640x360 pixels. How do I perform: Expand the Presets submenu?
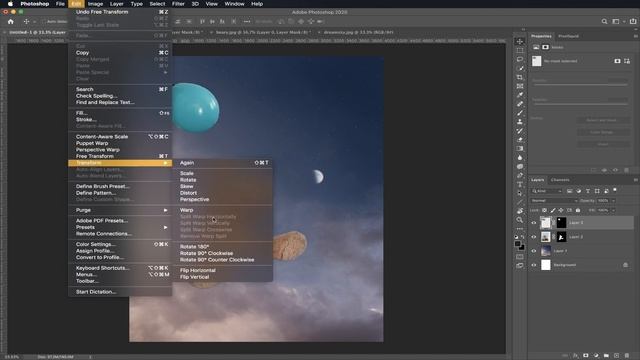pyautogui.click(x=120, y=227)
